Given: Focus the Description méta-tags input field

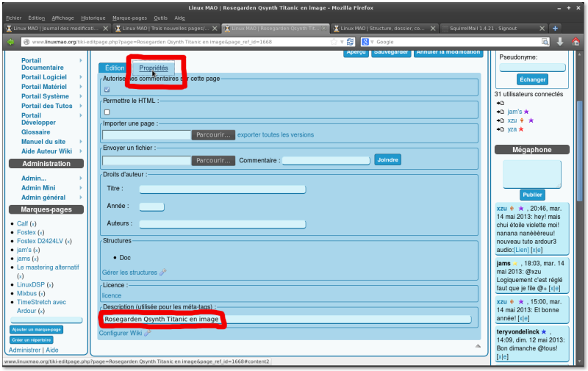Looking at the screenshot, I should coord(287,320).
